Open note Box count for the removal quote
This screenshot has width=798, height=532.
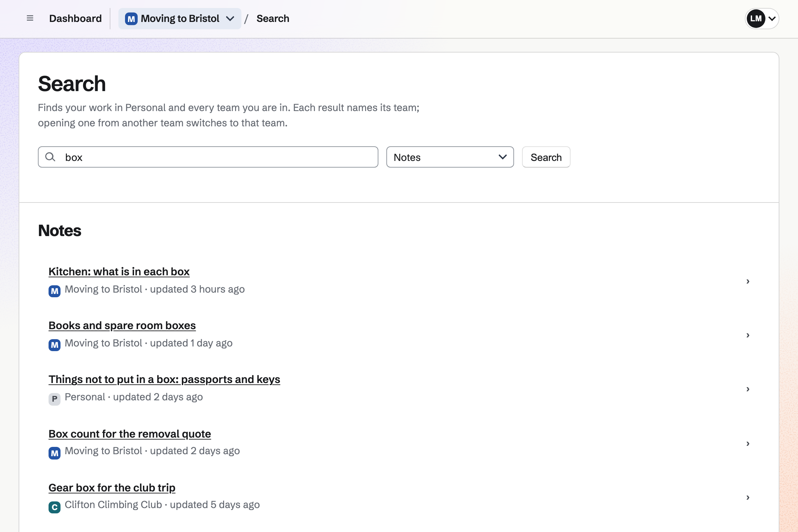130,434
